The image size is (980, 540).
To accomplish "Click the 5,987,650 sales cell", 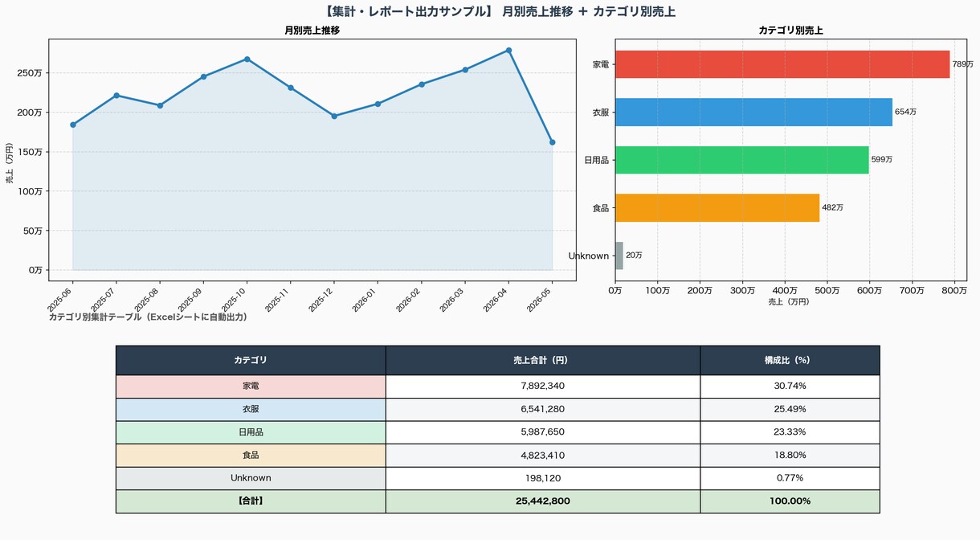I will 543,432.
